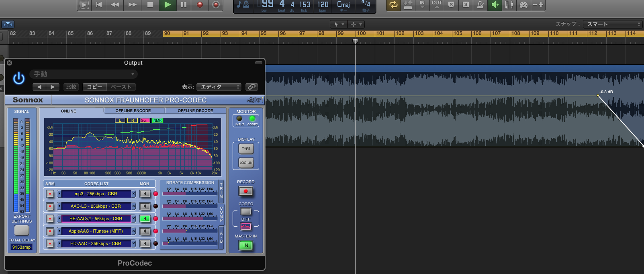Toggle the MASTER IN button
This screenshot has width=644, height=274.
click(246, 245)
